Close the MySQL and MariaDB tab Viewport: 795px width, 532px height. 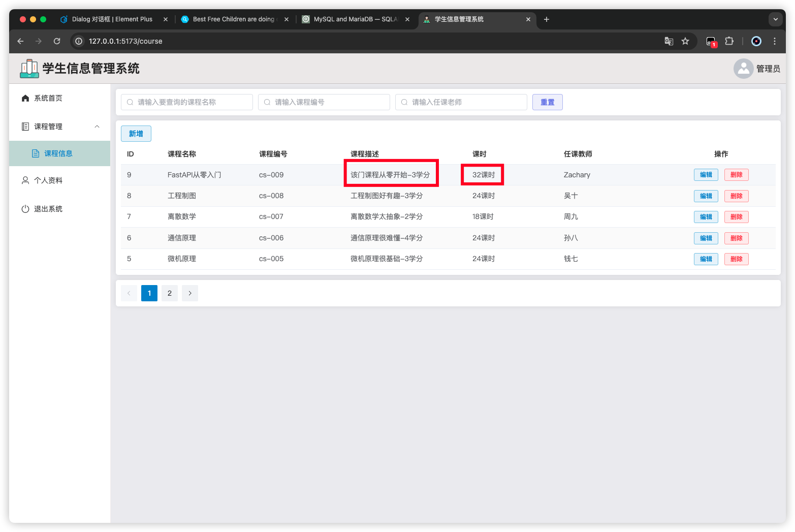click(407, 19)
